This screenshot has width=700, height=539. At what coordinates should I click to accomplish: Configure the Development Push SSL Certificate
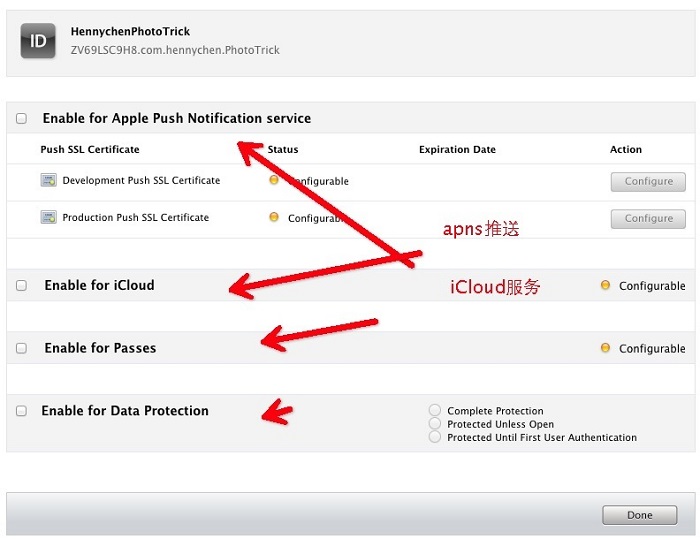pyautogui.click(x=648, y=181)
